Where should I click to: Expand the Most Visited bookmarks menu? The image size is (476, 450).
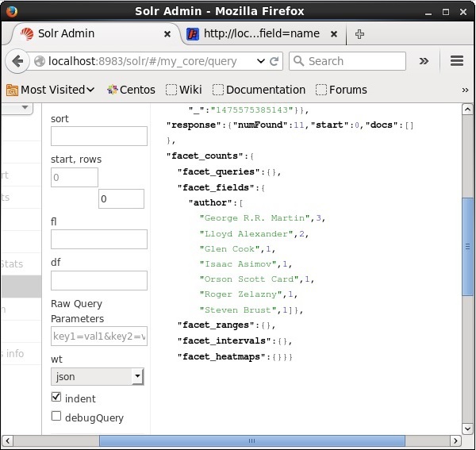click(x=50, y=90)
